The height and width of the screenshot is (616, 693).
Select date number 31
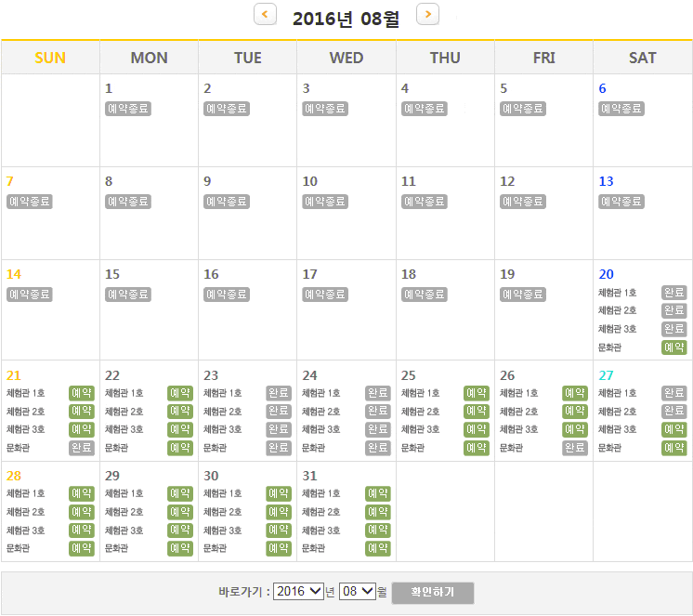click(x=310, y=476)
